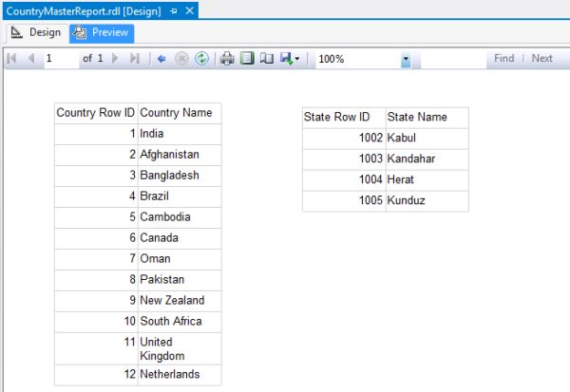
Task: Click Netherlands country row
Action: pos(138,375)
